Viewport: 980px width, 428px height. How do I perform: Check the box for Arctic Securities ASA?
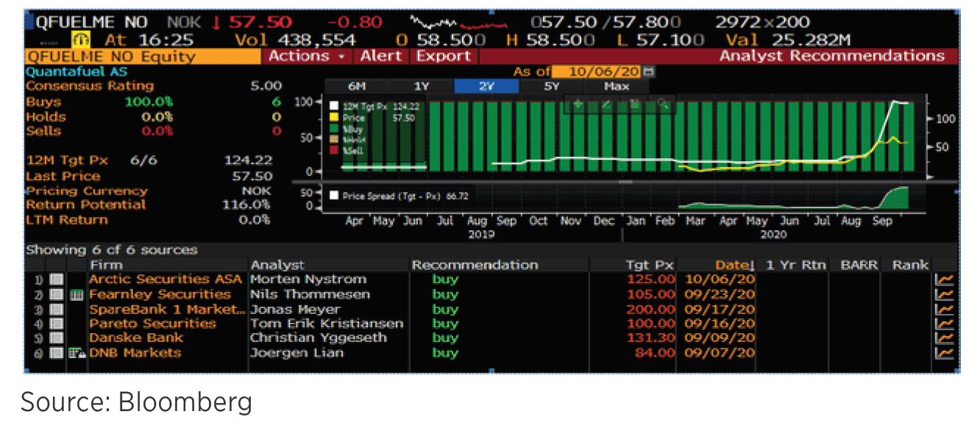coord(57,279)
